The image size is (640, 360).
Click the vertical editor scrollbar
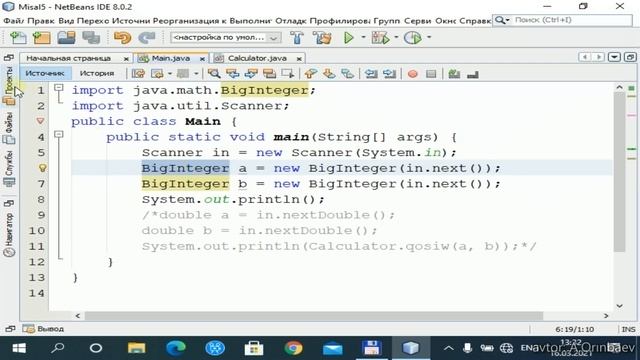[x=619, y=171]
